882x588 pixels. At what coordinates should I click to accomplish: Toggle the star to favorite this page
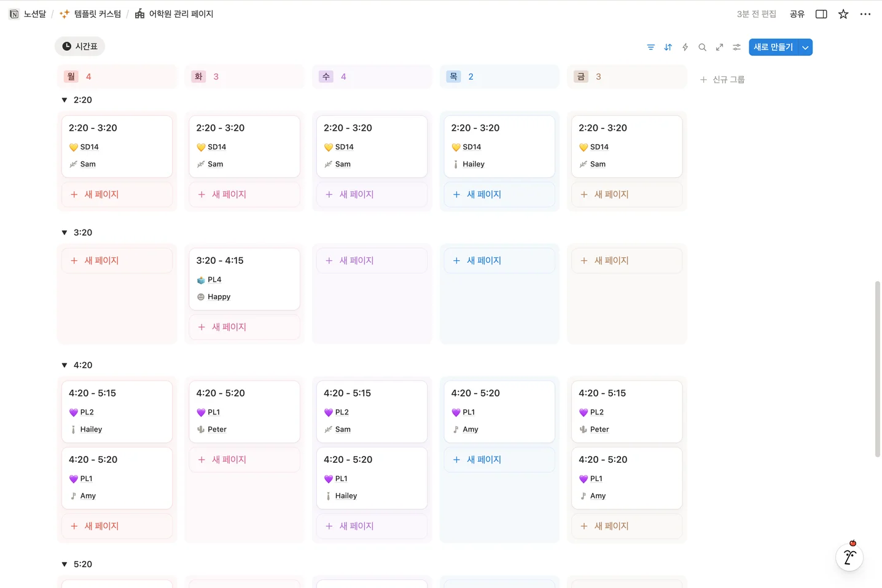pyautogui.click(x=843, y=14)
